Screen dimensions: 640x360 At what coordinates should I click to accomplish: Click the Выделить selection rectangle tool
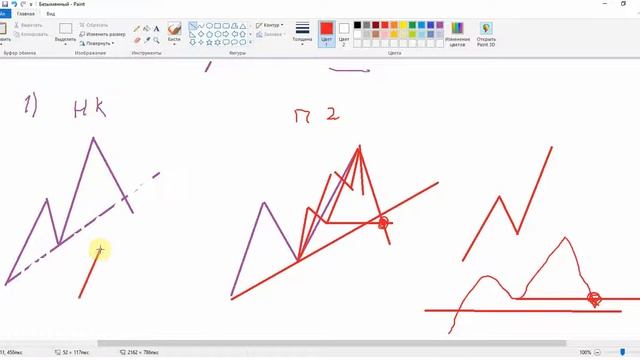click(65, 29)
